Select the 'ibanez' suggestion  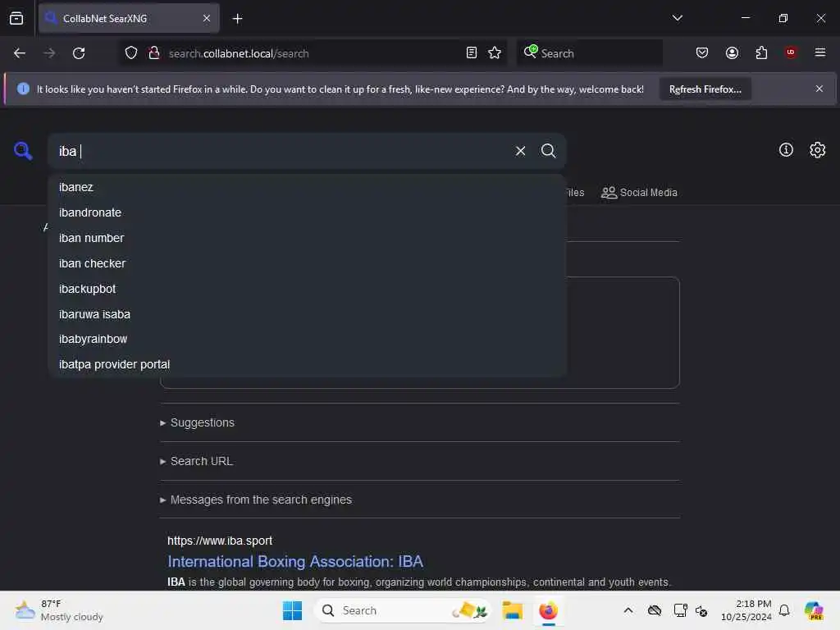coord(307,188)
